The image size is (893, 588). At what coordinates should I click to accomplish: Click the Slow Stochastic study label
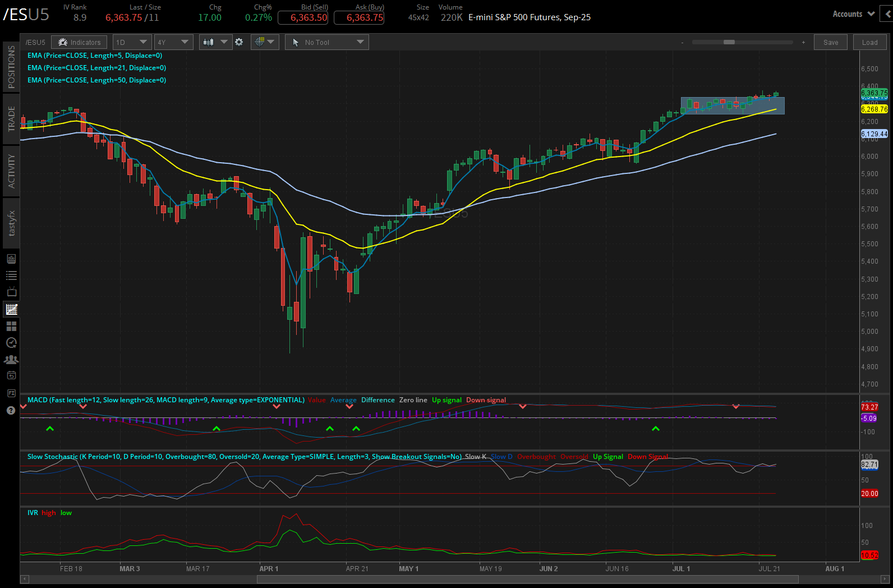pos(245,457)
